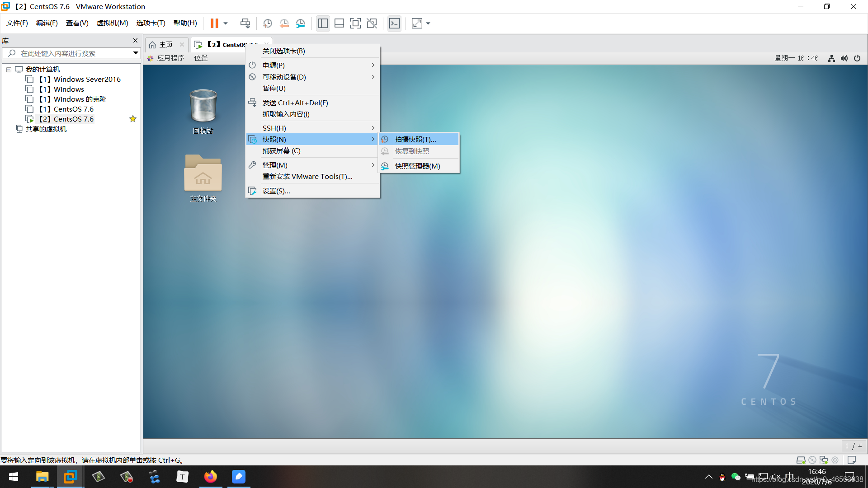This screenshot has height=488, width=868.
Task: Click the library search input field
Action: [68, 53]
